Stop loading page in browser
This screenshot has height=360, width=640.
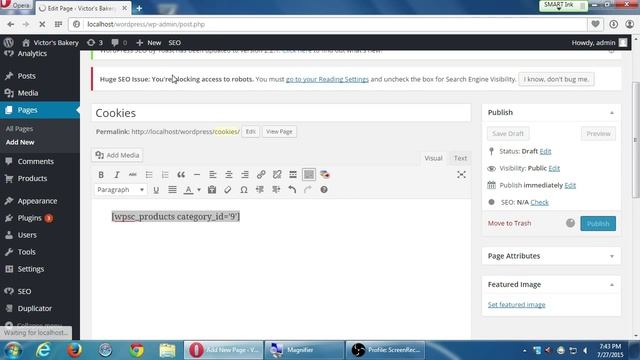pyautogui.click(x=42, y=24)
